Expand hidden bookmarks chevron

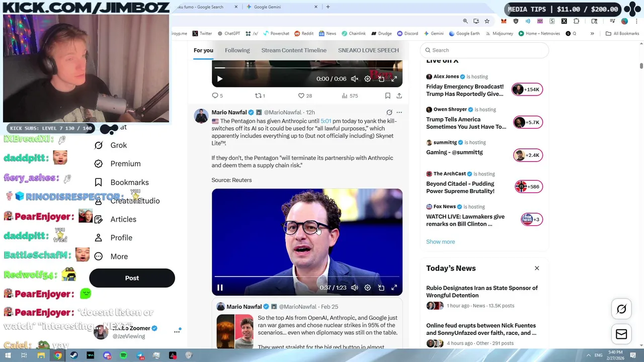click(592, 34)
